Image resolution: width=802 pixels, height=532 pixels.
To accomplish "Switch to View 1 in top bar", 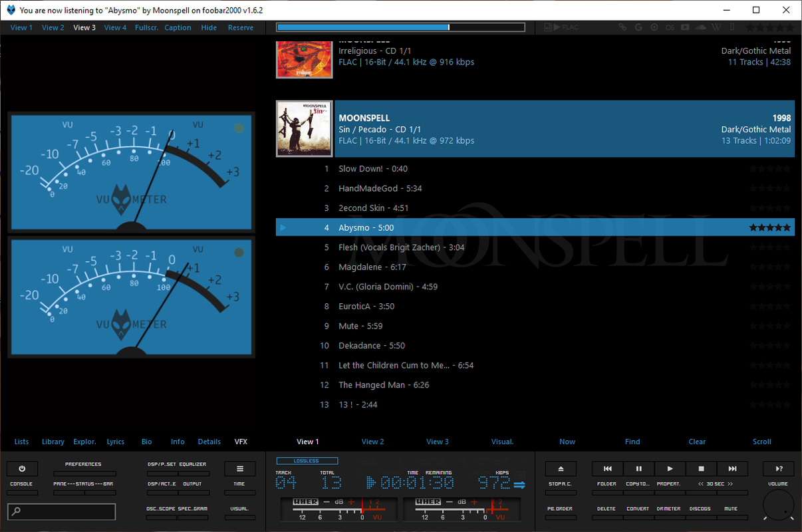I will click(21, 28).
